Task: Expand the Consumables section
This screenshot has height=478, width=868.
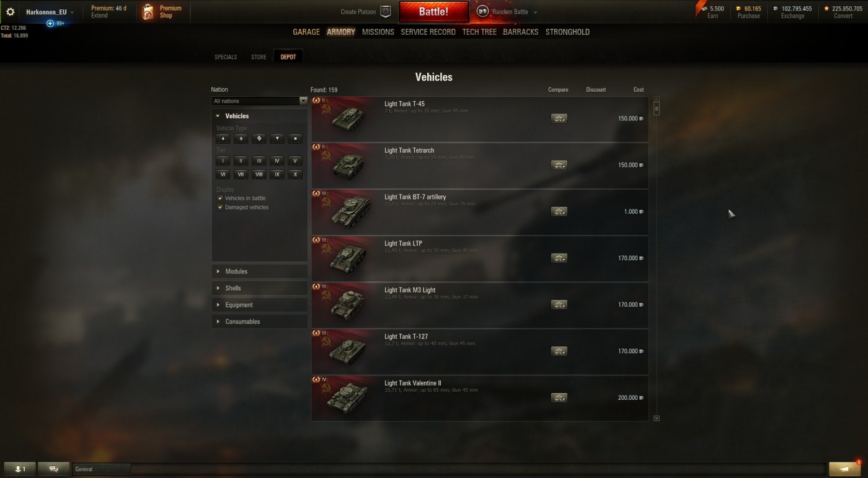Action: tap(259, 322)
